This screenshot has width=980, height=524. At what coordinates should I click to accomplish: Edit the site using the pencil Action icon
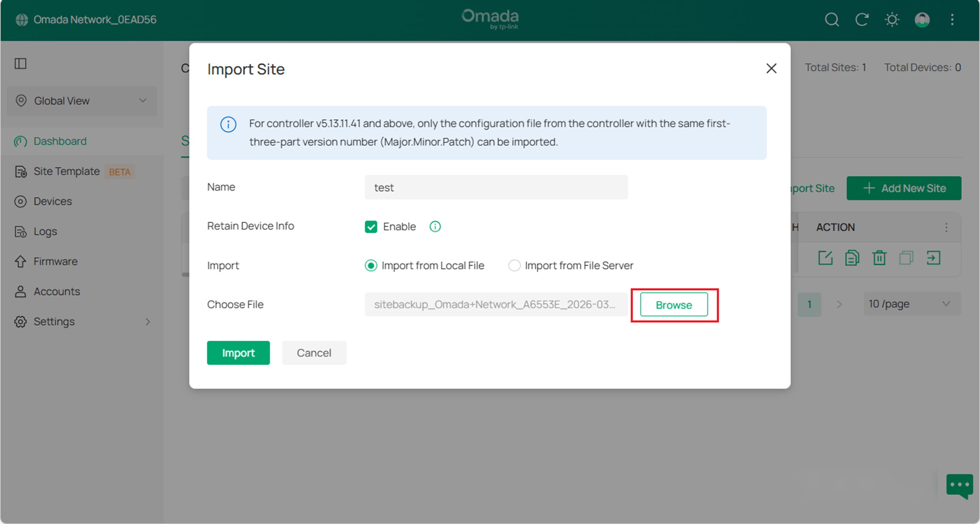point(826,258)
